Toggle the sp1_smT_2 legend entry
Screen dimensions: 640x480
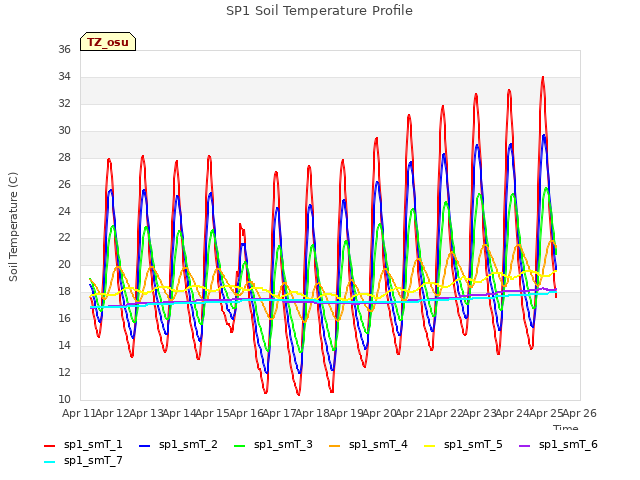(178, 444)
